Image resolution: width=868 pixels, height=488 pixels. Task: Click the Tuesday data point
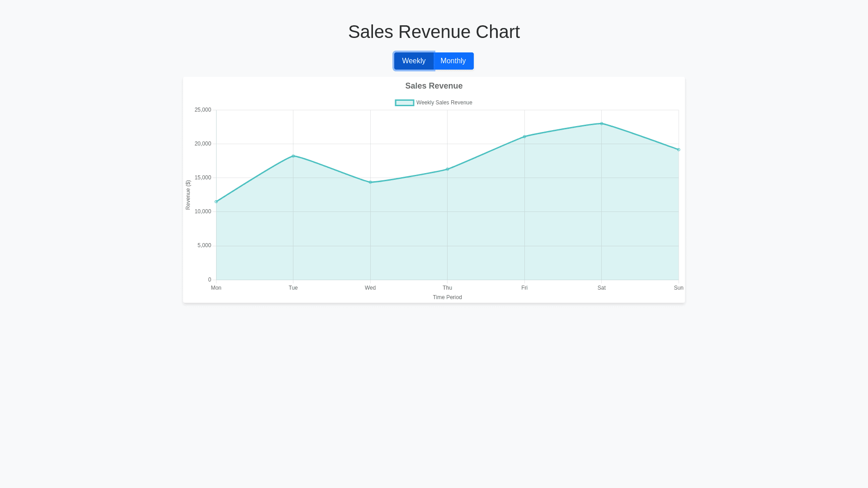293,156
